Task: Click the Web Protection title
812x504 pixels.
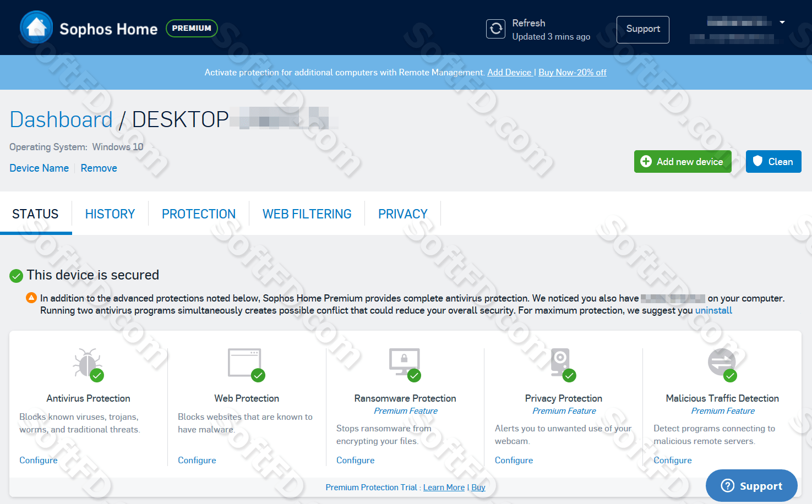Action: click(247, 398)
